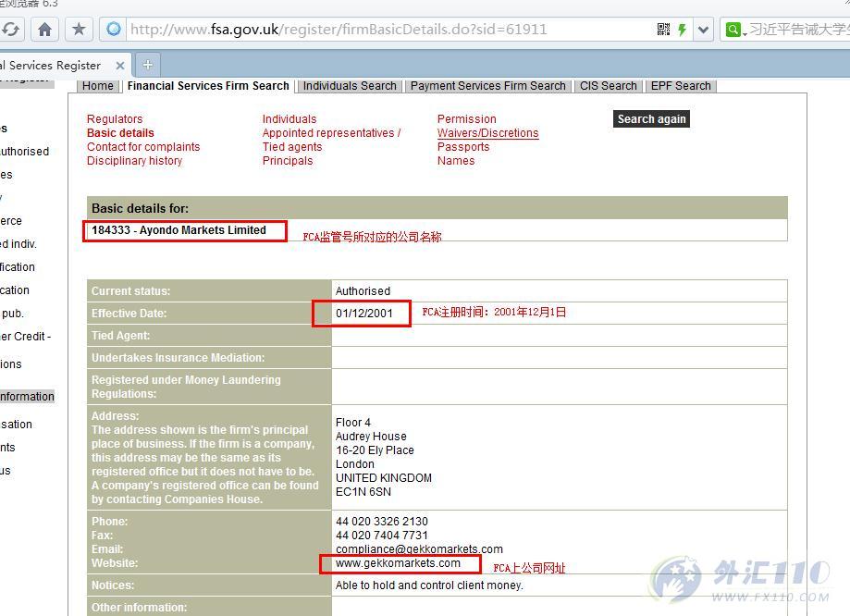Click the Audrey House address line
The image size is (850, 616).
point(371,436)
